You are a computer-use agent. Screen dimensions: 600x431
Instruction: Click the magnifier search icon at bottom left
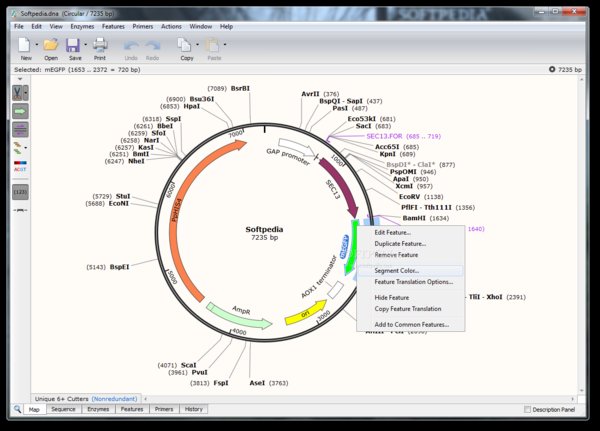pyautogui.click(x=17, y=409)
